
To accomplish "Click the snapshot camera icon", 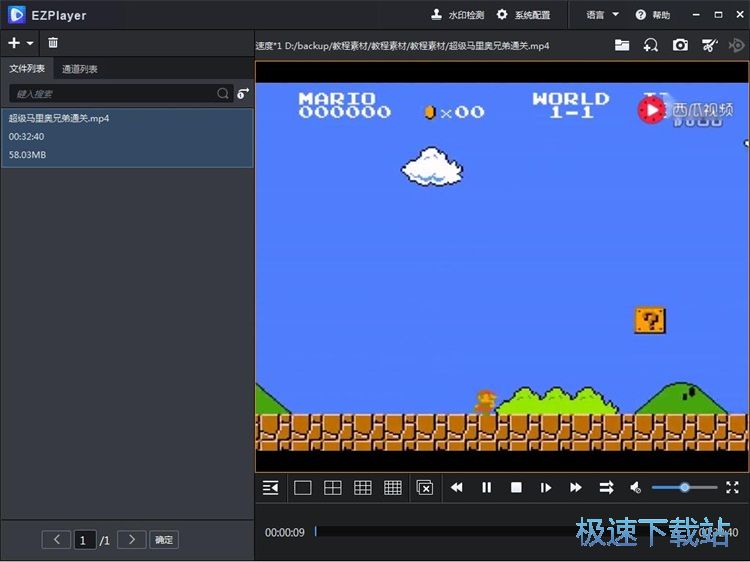I will [680, 45].
